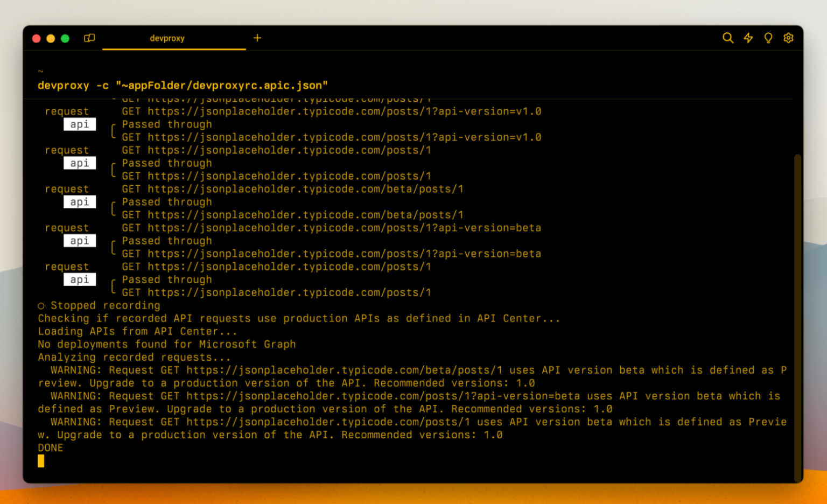Open the search magnifying glass icon
Viewport: 827px width, 504px height.
pos(728,38)
